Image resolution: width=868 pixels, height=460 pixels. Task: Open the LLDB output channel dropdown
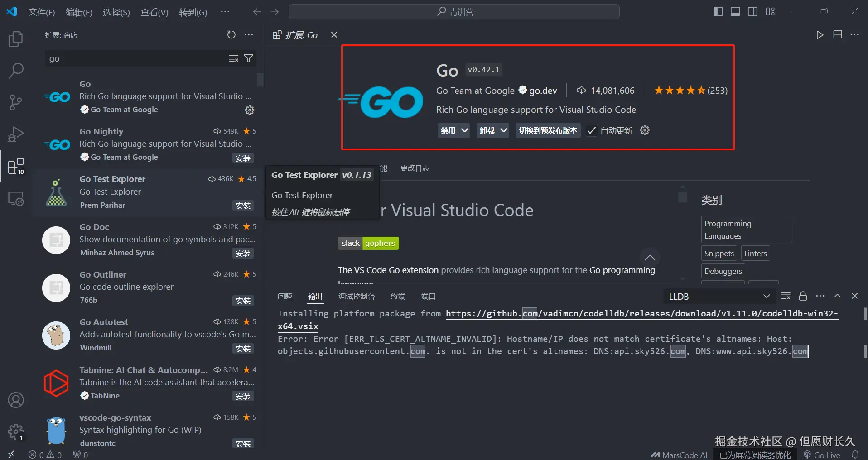point(719,297)
